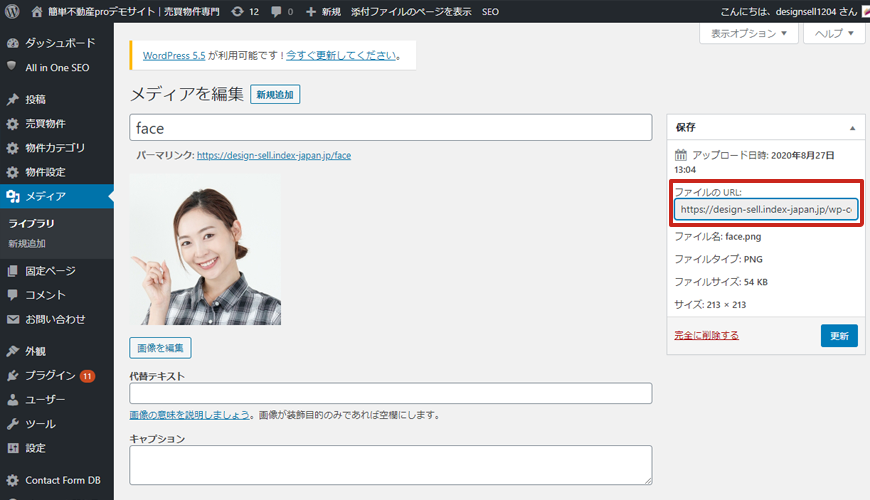Click the plus 新規 icon in admin bar
This screenshot has height=500, width=870.
tap(311, 11)
